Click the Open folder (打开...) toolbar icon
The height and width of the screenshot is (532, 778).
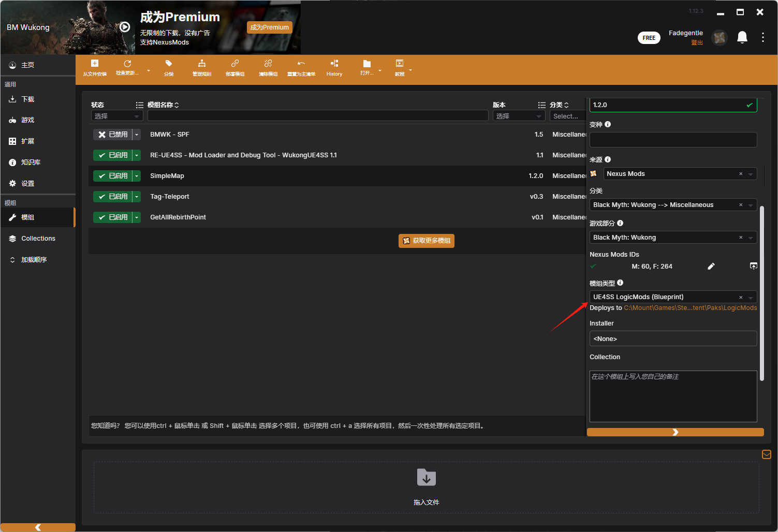[367, 64]
